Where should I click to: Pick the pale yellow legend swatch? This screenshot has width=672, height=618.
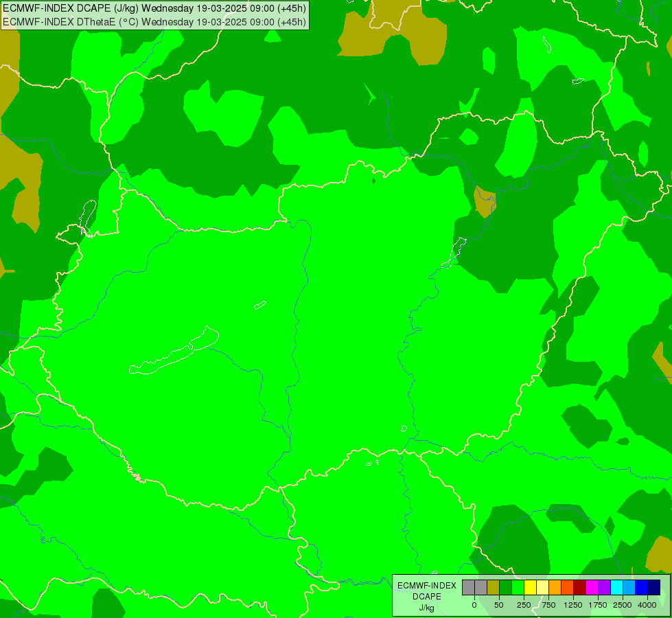(542, 587)
